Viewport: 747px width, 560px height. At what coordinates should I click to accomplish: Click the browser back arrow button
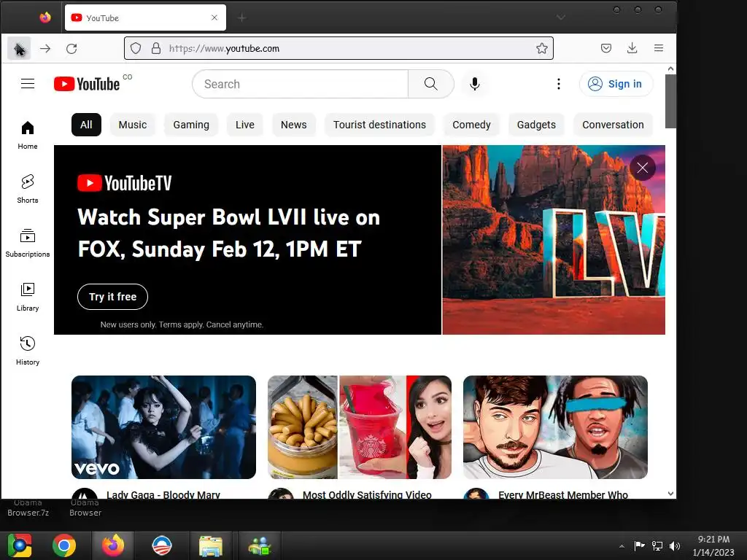[19, 49]
